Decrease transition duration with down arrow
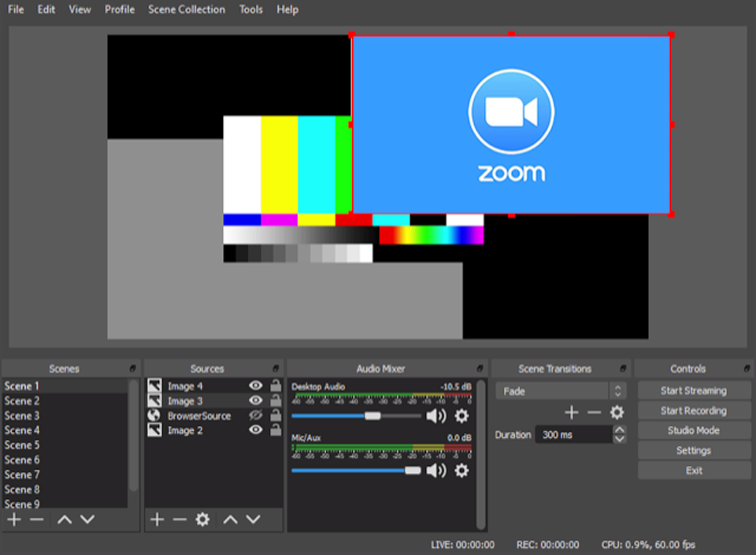Image resolution: width=756 pixels, height=555 pixels. [x=620, y=439]
